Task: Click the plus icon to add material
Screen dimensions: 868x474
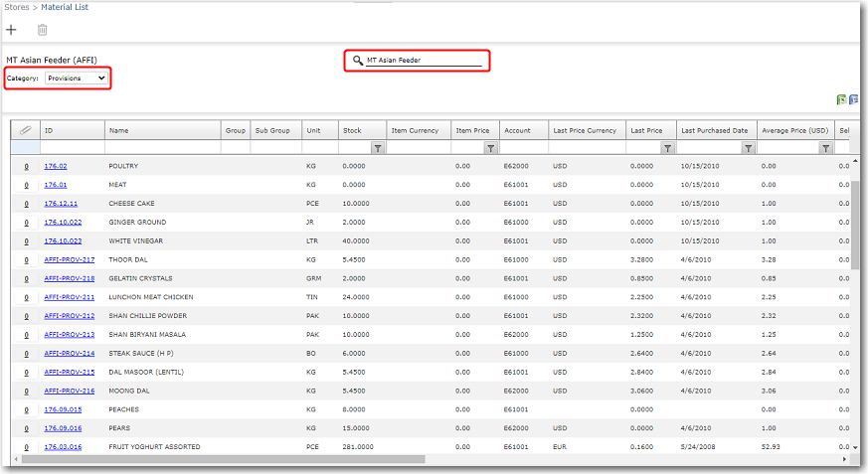Action: pos(12,30)
